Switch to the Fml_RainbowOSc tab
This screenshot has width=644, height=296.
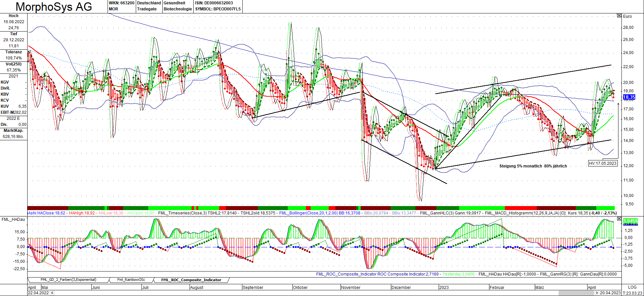131,280
